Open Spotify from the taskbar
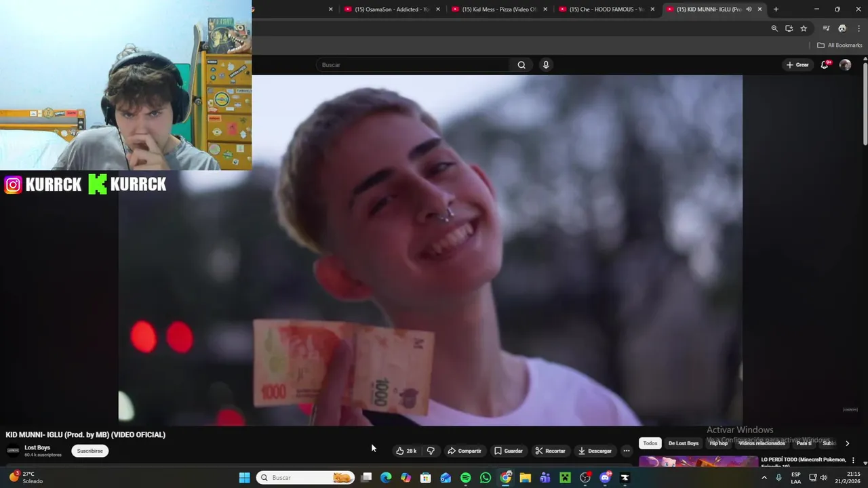Screen dimensions: 868x488 [465, 478]
